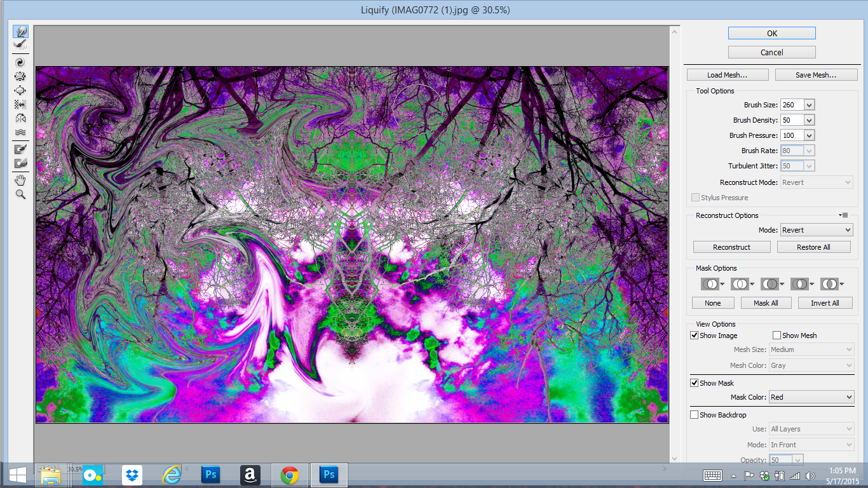
Task: Show hidden system tray icons arrow
Action: pyautogui.click(x=734, y=476)
